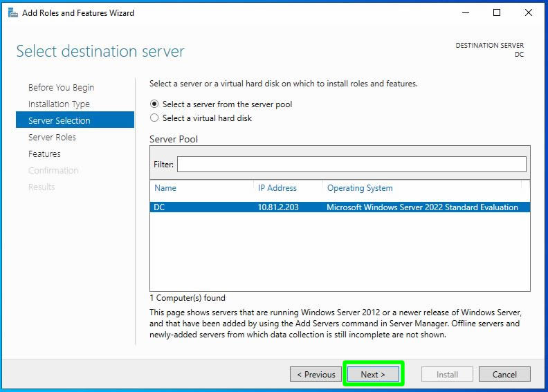Enable 'Select a virtual hard disk' option
Image resolution: width=548 pixels, height=392 pixels.
pos(154,118)
